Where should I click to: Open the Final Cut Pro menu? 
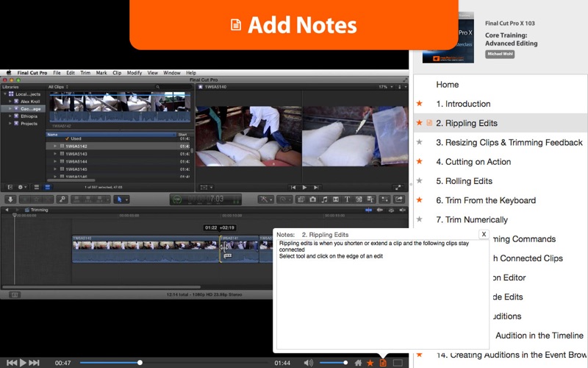[x=32, y=73]
